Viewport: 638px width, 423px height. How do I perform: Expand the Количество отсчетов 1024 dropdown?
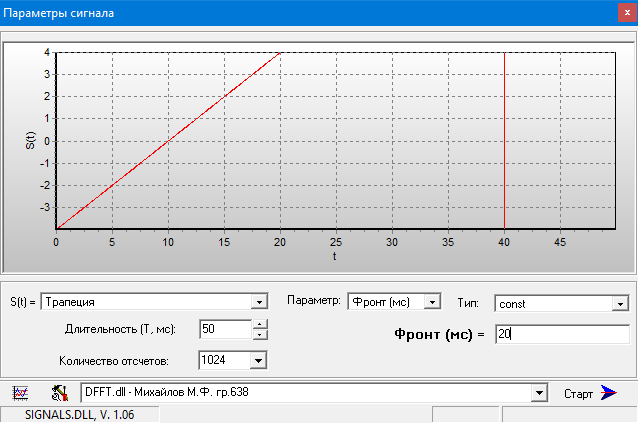point(258,360)
